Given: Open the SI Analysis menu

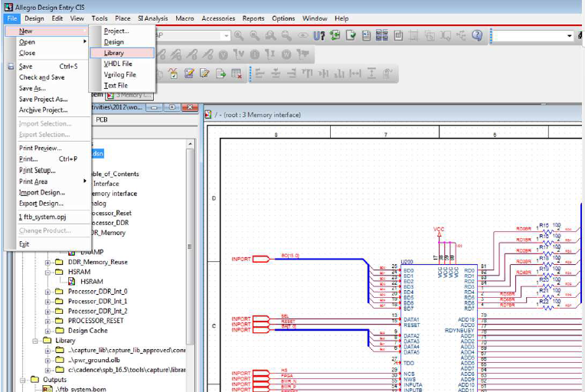Looking at the screenshot, I should (x=152, y=18).
